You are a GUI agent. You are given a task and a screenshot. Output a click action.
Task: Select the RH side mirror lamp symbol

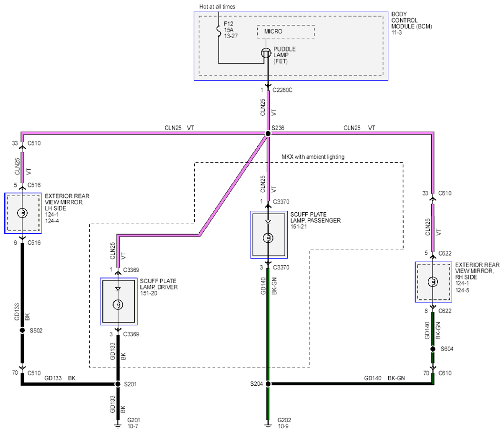point(433,282)
